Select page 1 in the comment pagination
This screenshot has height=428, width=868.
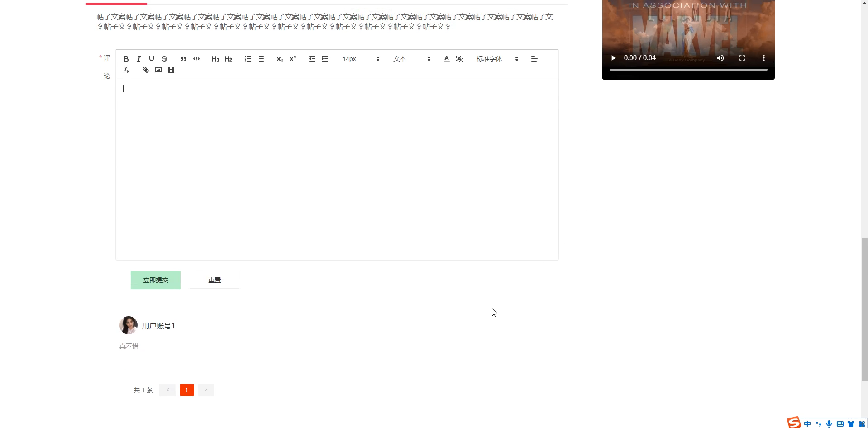[x=186, y=390]
